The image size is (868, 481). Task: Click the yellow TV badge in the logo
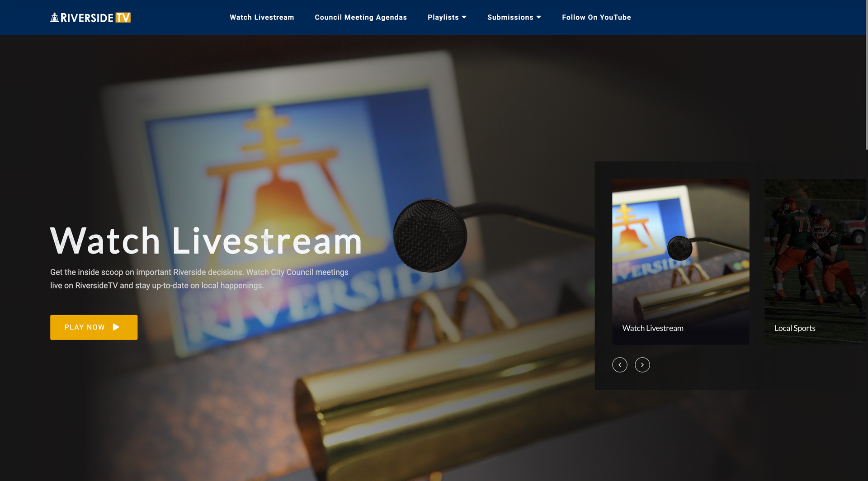pos(124,18)
